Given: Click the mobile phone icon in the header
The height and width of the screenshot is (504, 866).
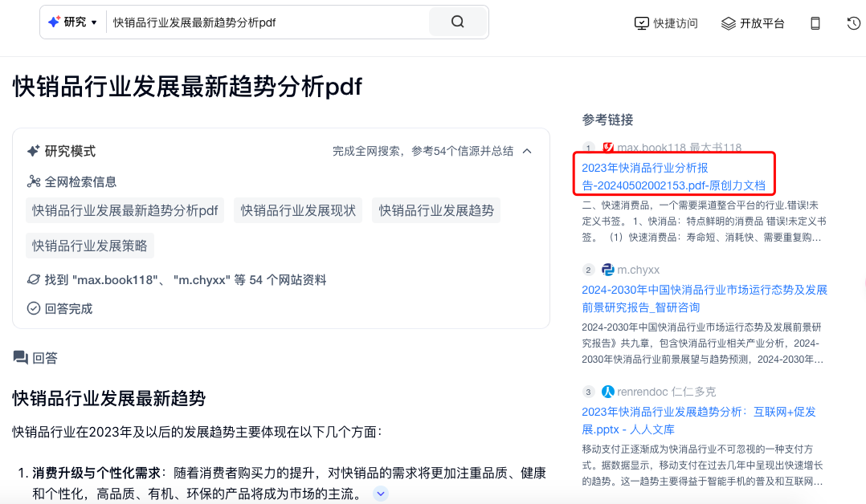Looking at the screenshot, I should (815, 22).
